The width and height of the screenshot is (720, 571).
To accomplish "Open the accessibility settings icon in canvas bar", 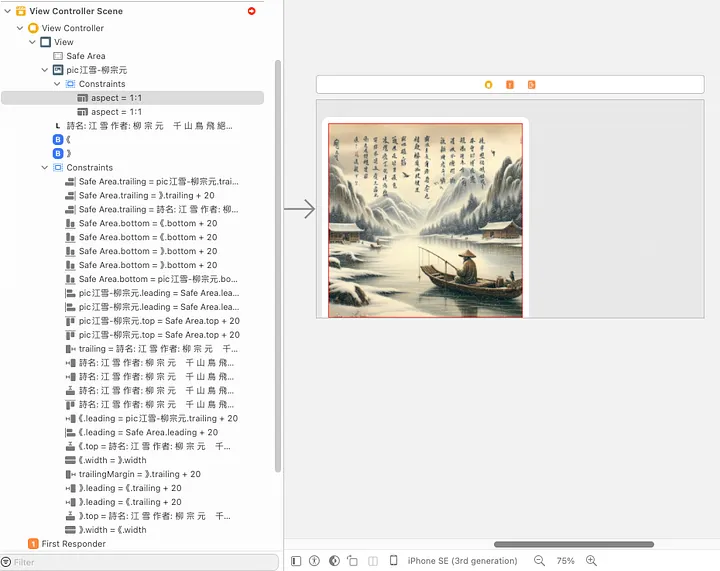I will point(314,561).
